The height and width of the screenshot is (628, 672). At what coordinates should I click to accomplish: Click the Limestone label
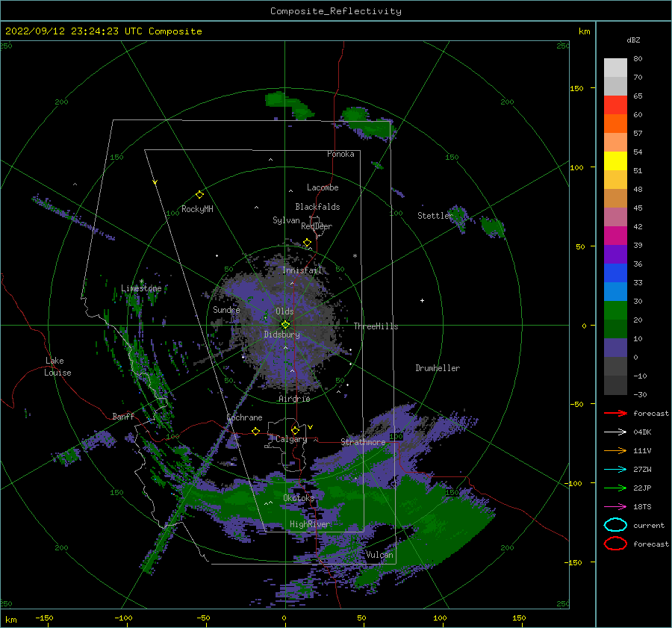pos(141,288)
